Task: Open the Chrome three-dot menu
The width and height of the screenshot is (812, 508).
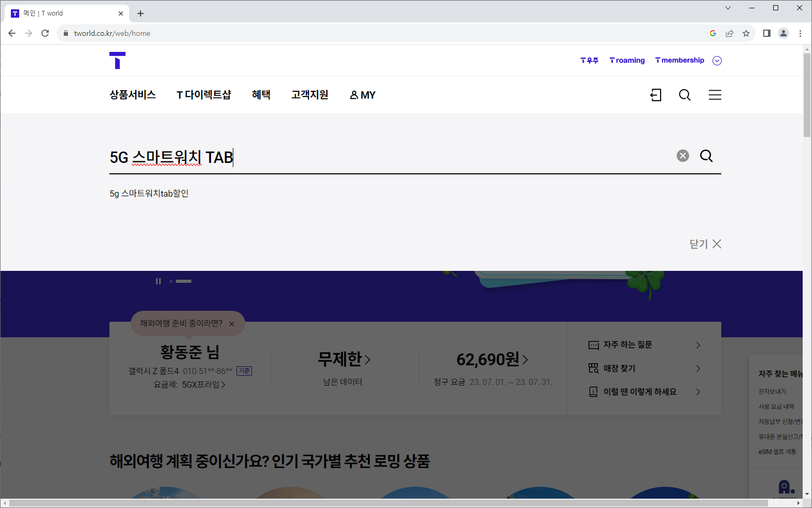Action: coord(800,33)
